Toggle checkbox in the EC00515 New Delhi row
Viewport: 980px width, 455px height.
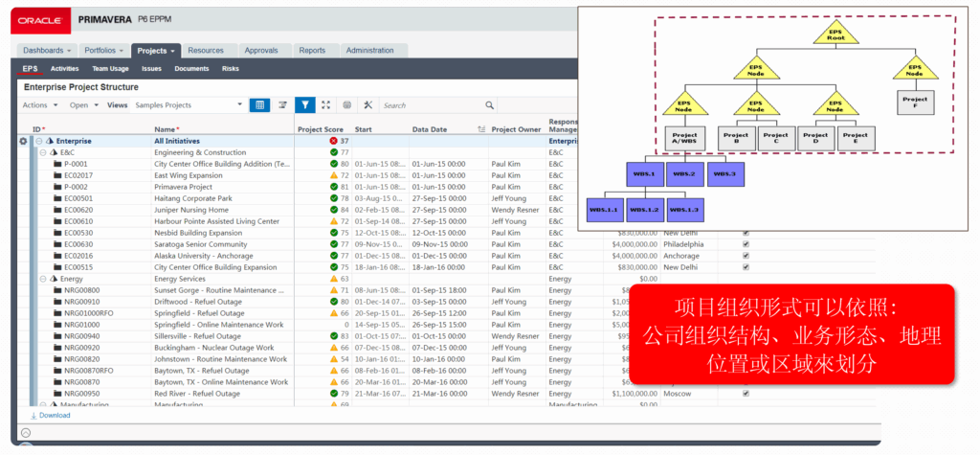click(x=745, y=267)
